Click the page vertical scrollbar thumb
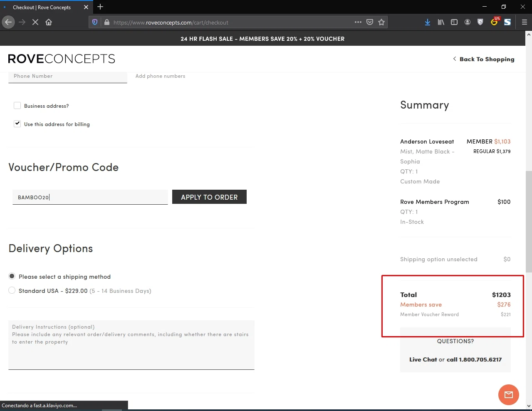 click(x=529, y=221)
